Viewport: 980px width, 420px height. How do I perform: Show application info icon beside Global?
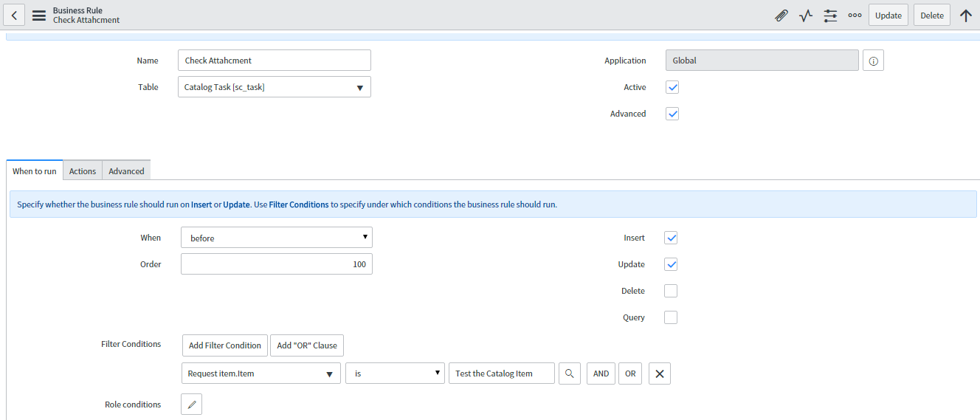[873, 61]
